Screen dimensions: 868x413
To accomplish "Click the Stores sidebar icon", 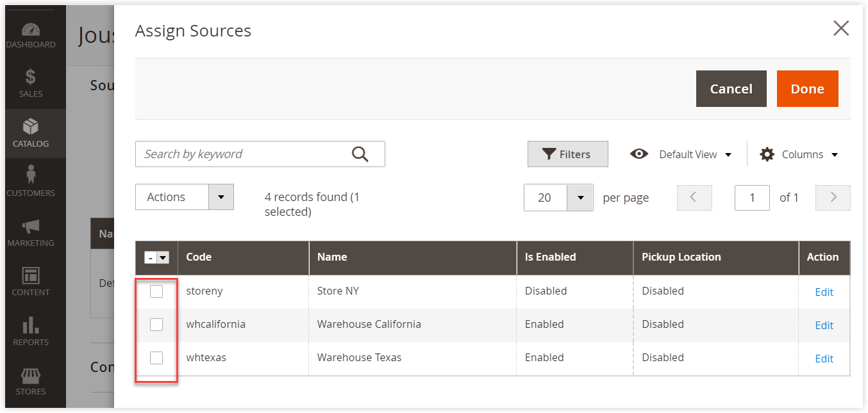I will 31,377.
